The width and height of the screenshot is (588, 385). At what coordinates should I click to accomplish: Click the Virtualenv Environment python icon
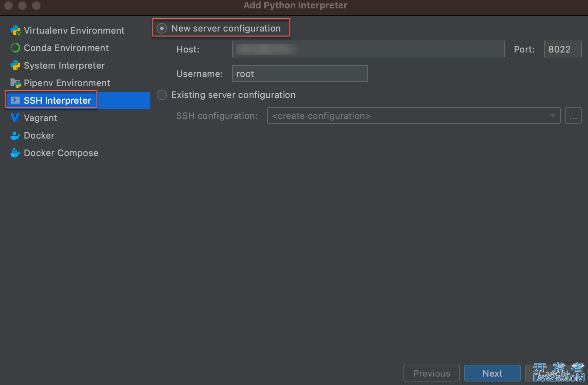point(15,30)
